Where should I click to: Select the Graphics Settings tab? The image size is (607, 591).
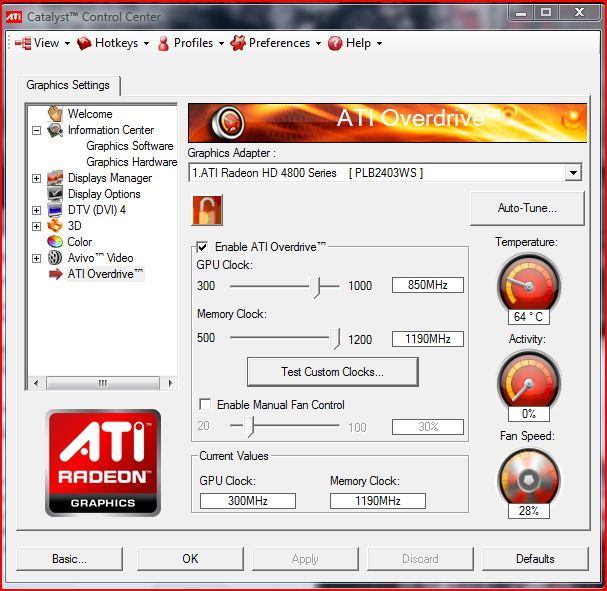(x=68, y=85)
